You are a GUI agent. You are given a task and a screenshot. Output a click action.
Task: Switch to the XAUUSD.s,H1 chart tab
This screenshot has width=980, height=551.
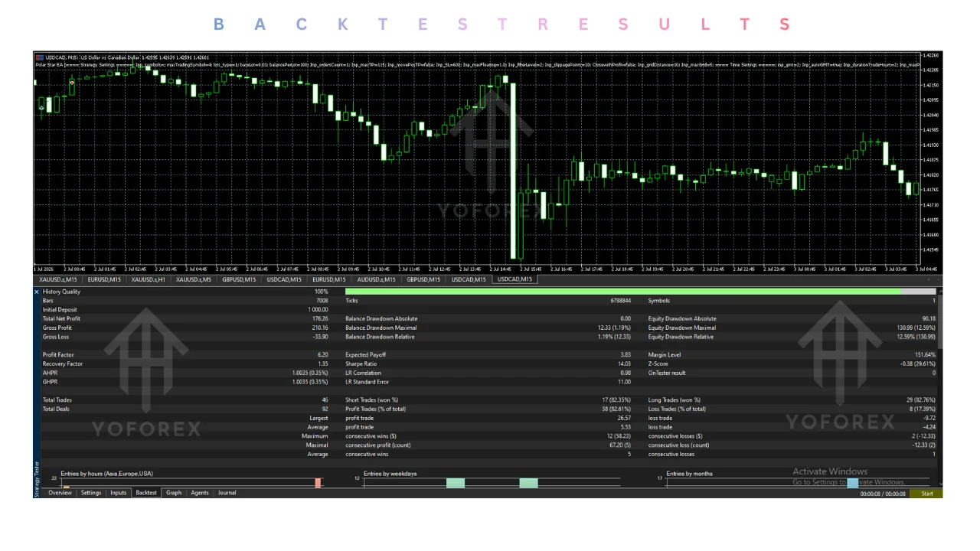click(x=148, y=279)
